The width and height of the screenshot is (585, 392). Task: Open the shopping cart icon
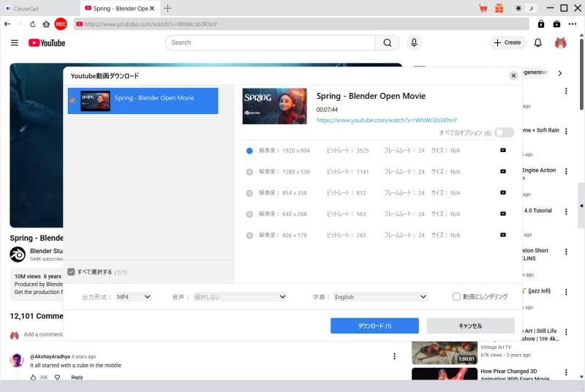[483, 8]
